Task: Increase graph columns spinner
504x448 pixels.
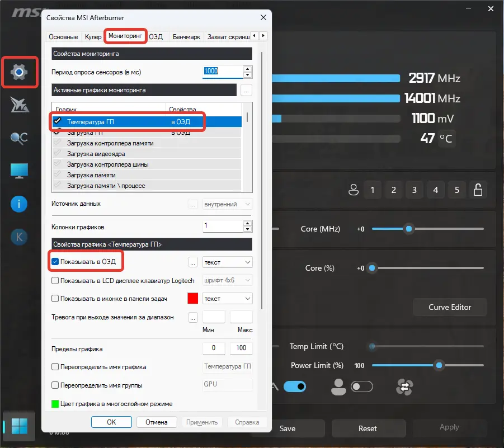Action: coord(247,223)
